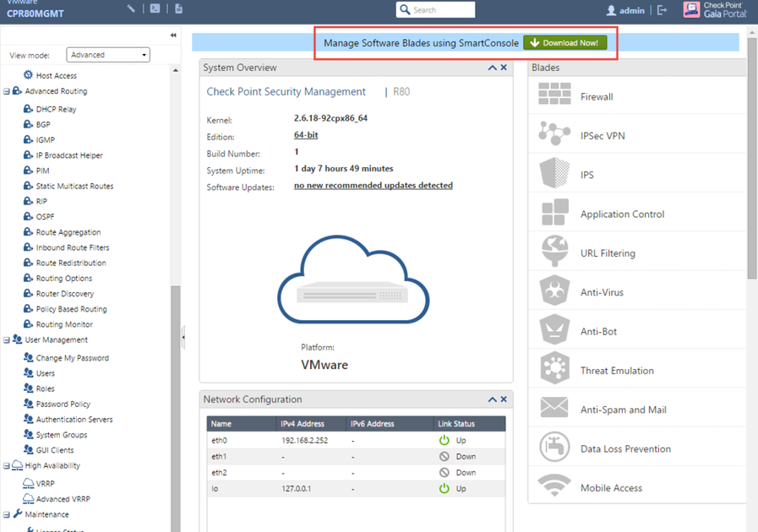Viewport: 758px width, 532px height.
Task: Click the sidebar splitter collapse handle
Action: 183,337
